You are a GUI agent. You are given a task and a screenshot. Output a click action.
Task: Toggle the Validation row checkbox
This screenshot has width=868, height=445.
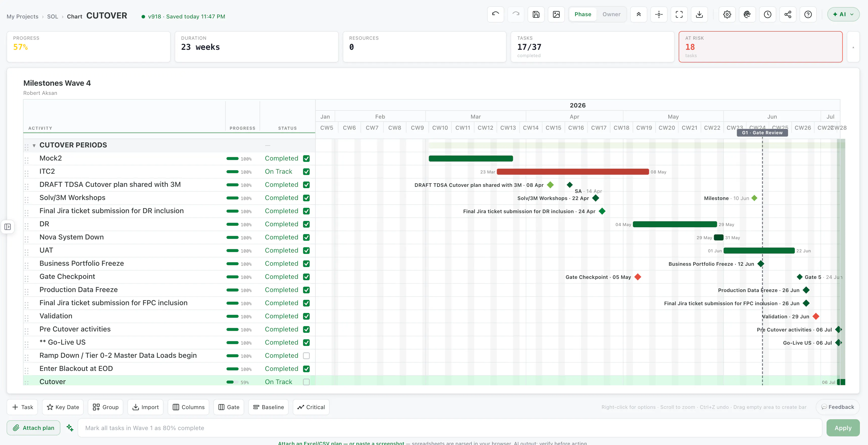306,316
